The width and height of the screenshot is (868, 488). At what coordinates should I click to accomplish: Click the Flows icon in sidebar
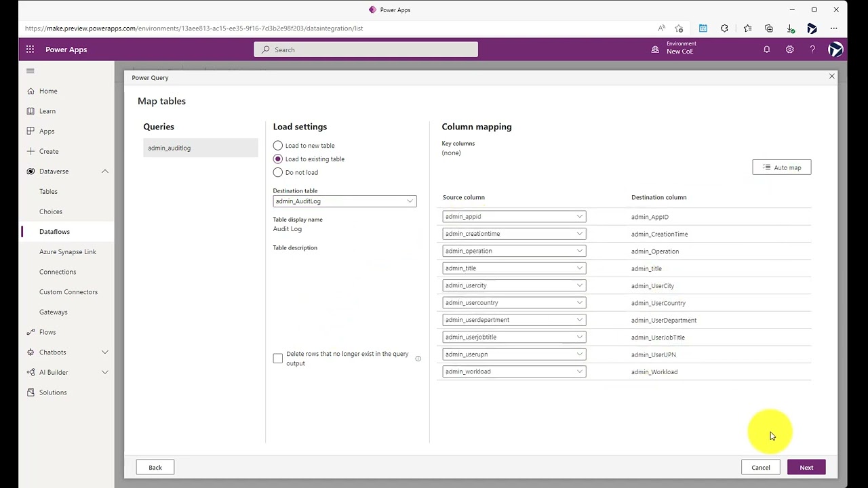coord(31,332)
